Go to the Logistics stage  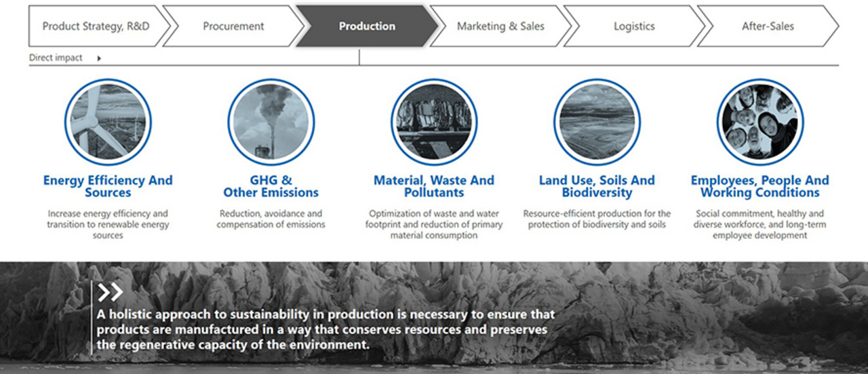[634, 26]
